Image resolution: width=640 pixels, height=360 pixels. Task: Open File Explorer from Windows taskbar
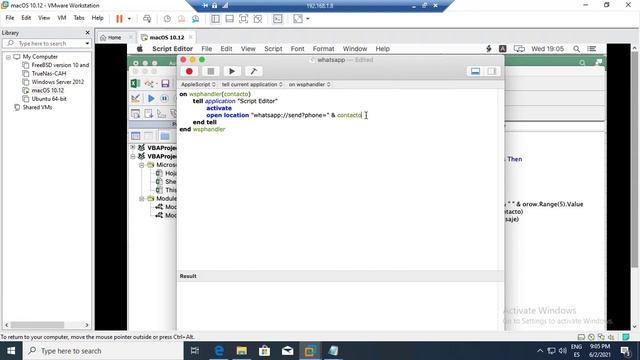click(x=242, y=351)
